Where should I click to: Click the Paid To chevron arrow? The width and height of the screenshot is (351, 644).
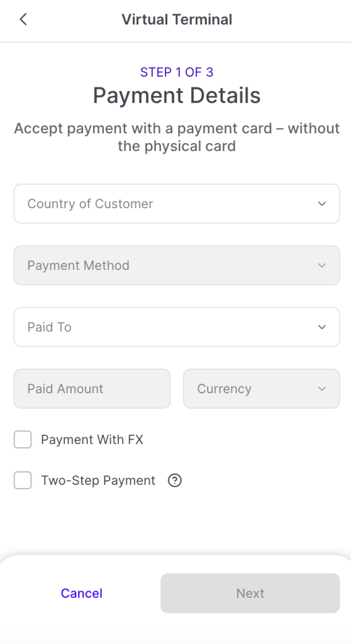pyautogui.click(x=322, y=327)
